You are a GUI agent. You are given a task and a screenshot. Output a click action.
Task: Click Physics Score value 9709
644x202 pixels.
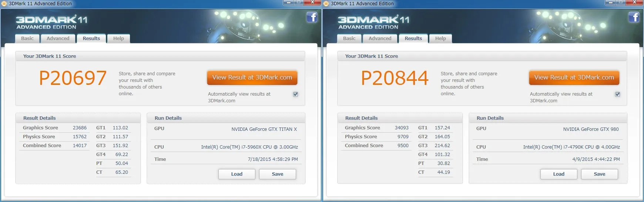tap(403, 137)
